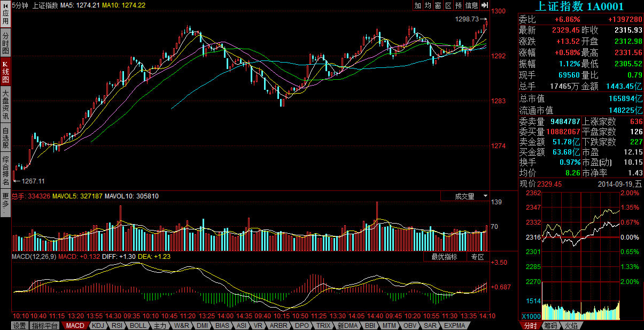The height and width of the screenshot is (330, 644).
Task: Expand the 更多 sidebar menu
Action: 5,203
